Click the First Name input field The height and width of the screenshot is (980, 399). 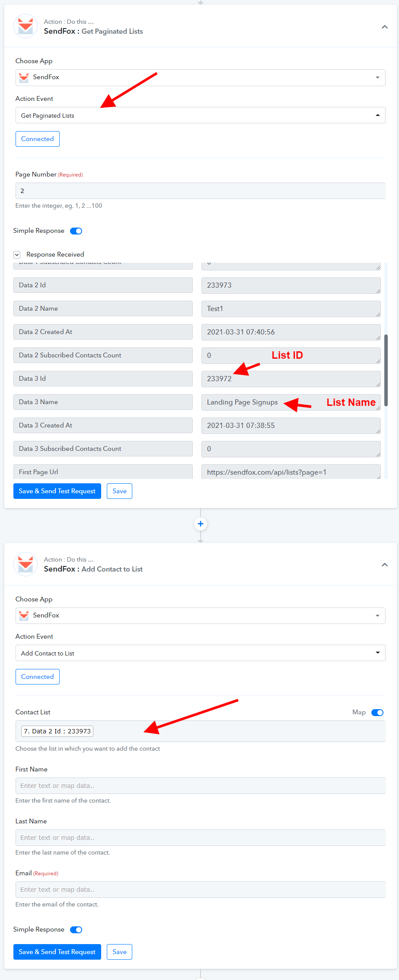pos(200,786)
